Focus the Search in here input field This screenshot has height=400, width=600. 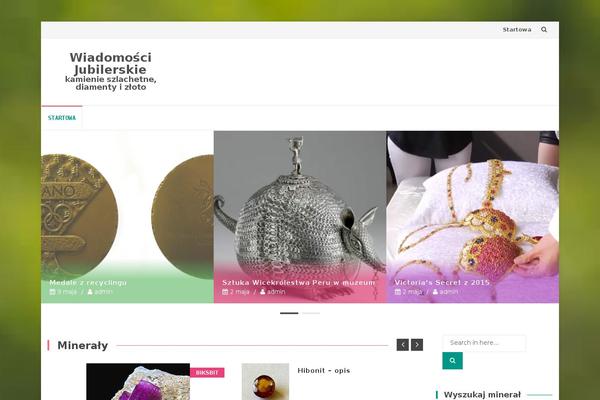484,343
